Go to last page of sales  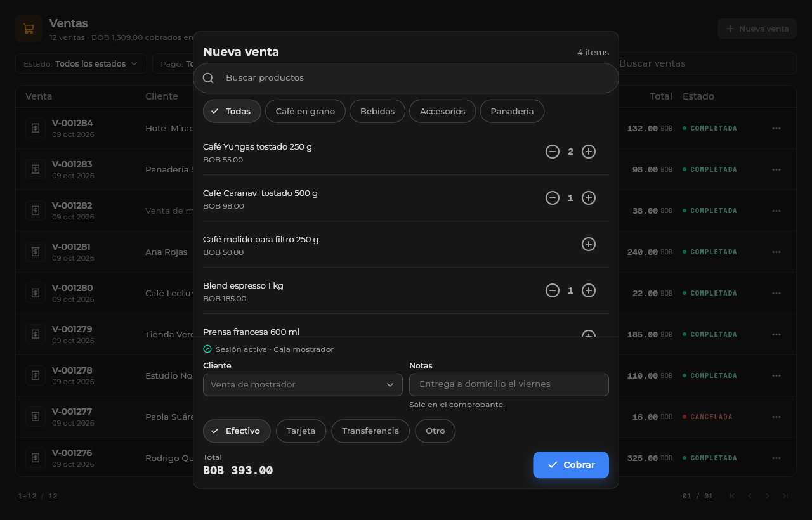[785, 496]
